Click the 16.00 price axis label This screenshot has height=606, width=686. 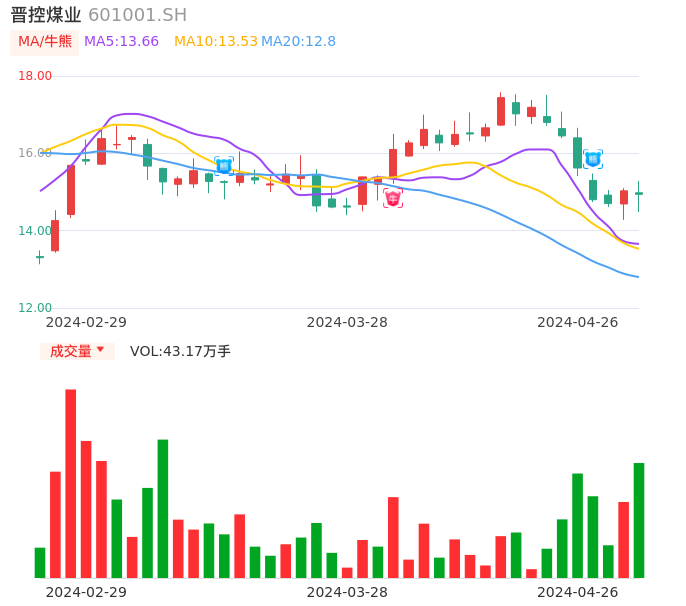35,153
